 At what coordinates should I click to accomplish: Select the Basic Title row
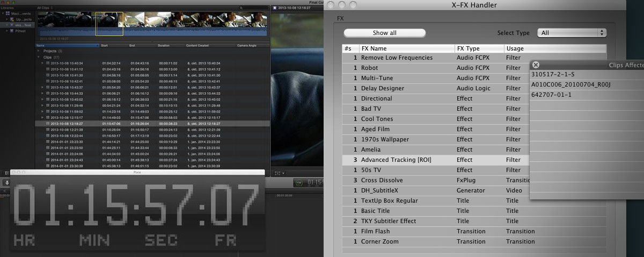click(474, 211)
